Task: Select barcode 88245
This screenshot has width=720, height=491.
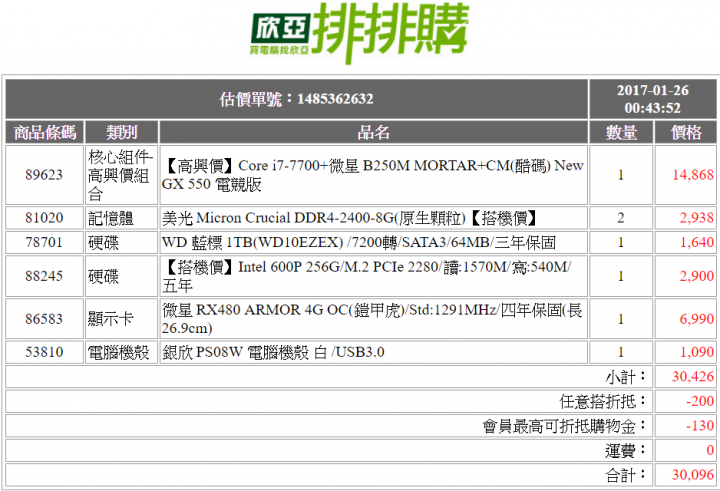Action: tap(44, 276)
